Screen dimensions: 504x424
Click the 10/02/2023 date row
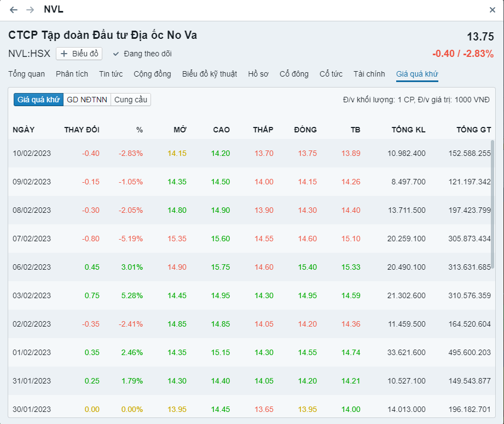(x=32, y=153)
